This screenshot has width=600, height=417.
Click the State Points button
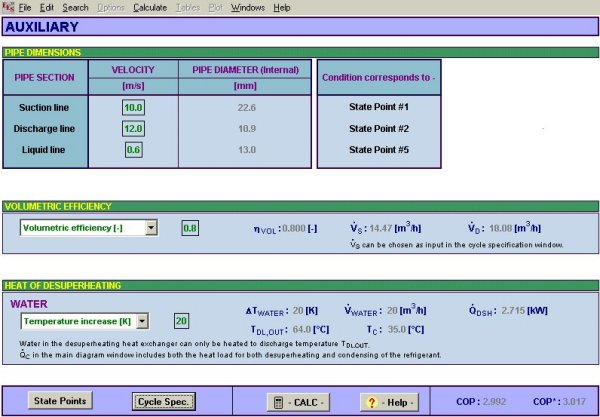[60, 401]
